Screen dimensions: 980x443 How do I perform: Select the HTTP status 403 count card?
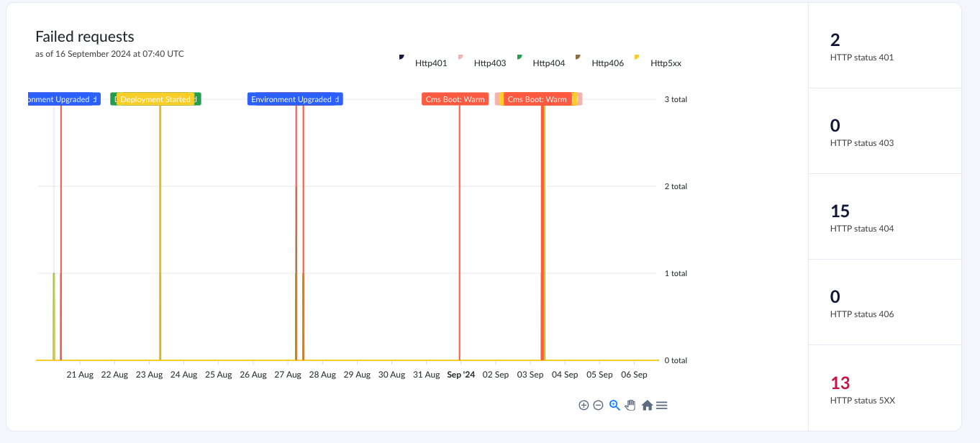884,132
